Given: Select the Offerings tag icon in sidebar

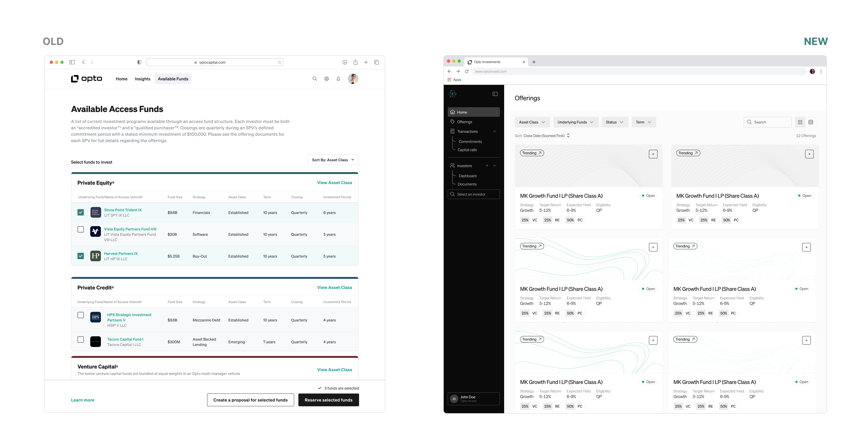Looking at the screenshot, I should tap(452, 122).
